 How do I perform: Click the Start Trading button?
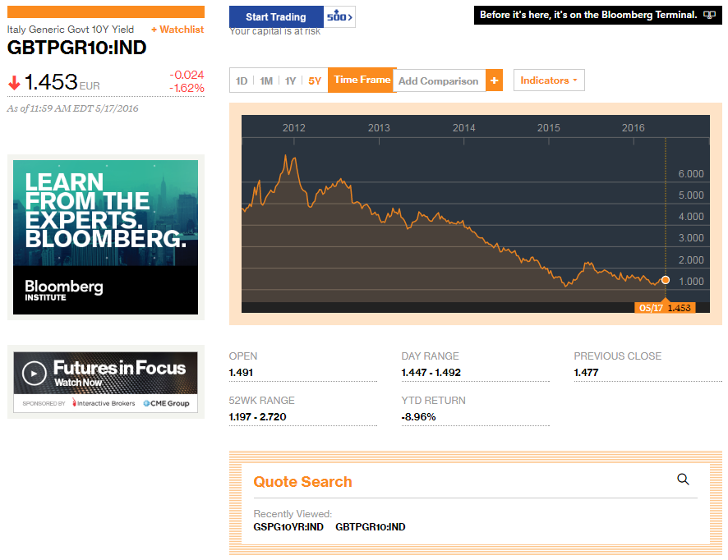[x=276, y=16]
